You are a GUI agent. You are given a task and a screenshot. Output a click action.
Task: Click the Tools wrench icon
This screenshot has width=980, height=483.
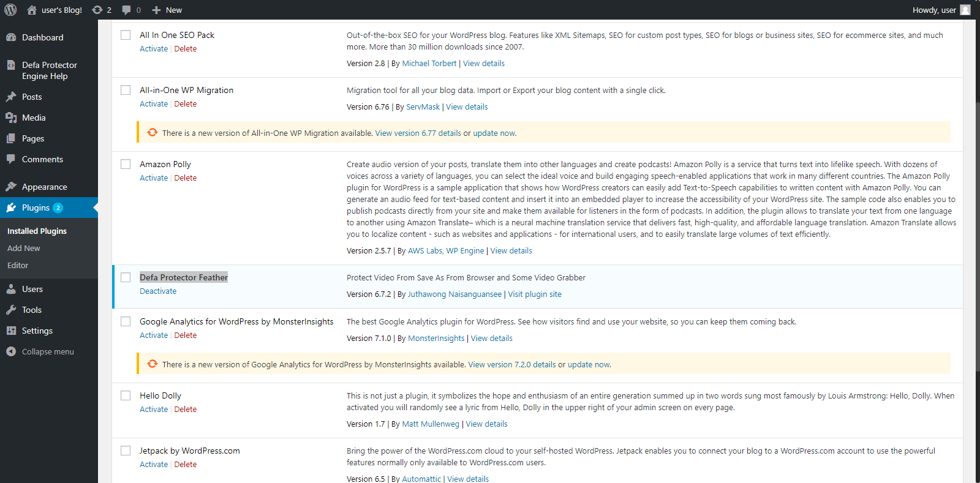click(x=11, y=310)
